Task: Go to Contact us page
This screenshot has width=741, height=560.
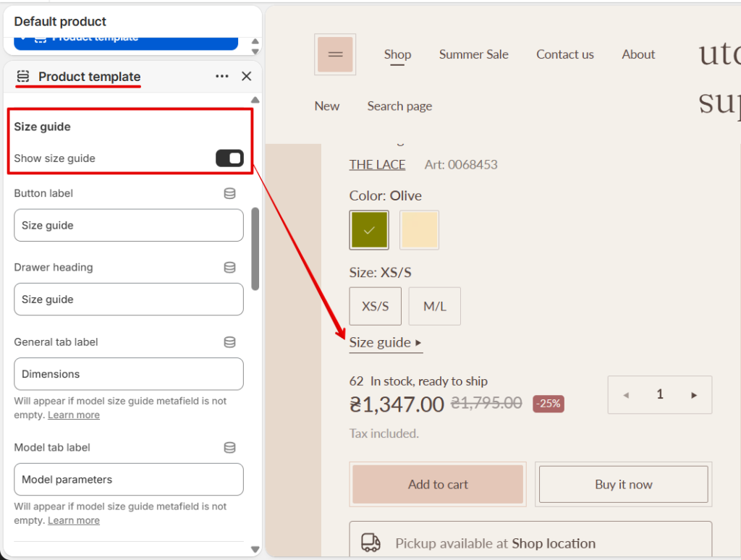Action: (x=564, y=54)
